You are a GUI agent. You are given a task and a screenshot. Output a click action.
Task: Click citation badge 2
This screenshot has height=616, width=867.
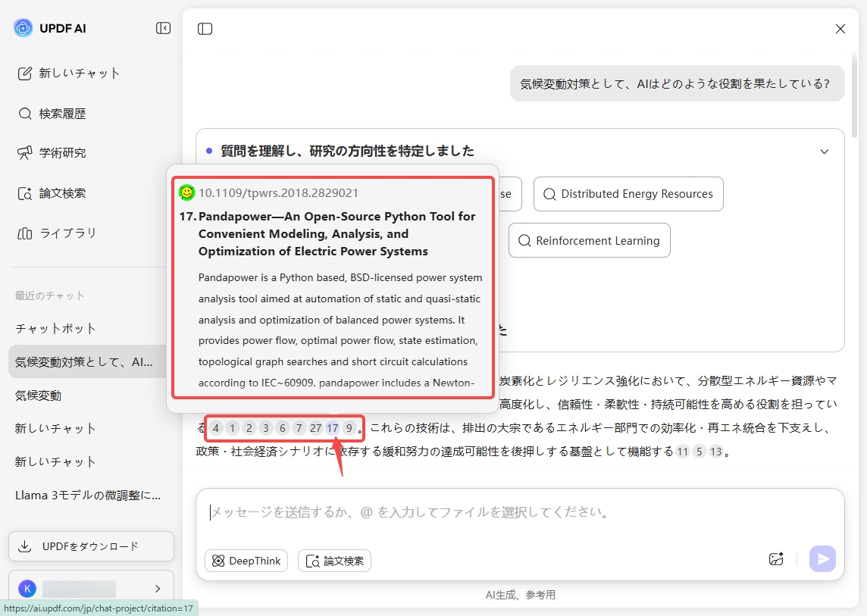(x=249, y=428)
